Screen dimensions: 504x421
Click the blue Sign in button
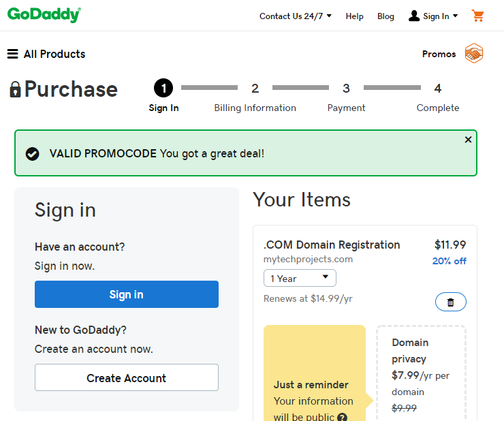[127, 294]
